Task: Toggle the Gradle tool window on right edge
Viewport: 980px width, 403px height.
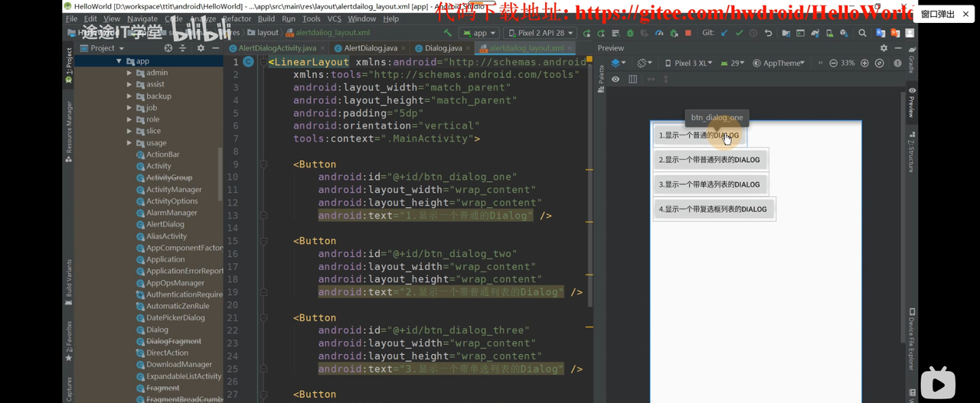Action: [911, 60]
